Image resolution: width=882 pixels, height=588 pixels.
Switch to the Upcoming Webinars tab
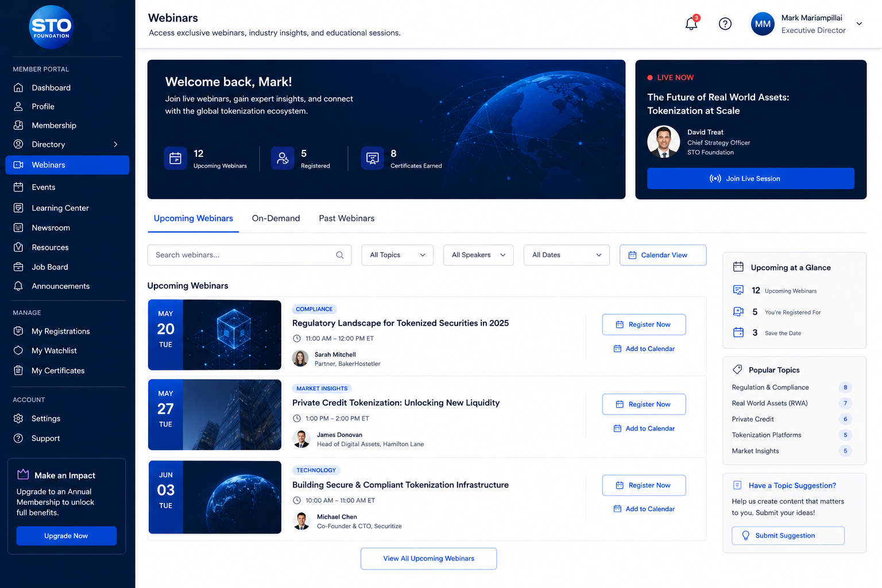click(x=194, y=219)
